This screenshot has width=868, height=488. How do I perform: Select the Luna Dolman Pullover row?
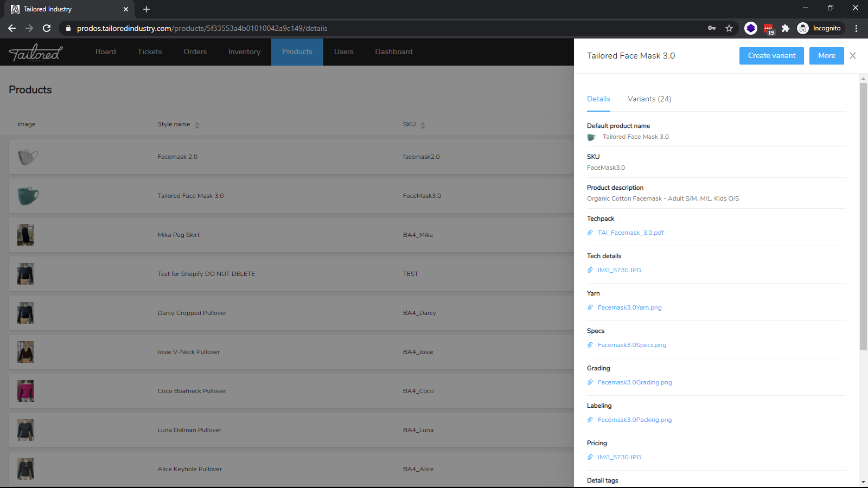click(291, 430)
